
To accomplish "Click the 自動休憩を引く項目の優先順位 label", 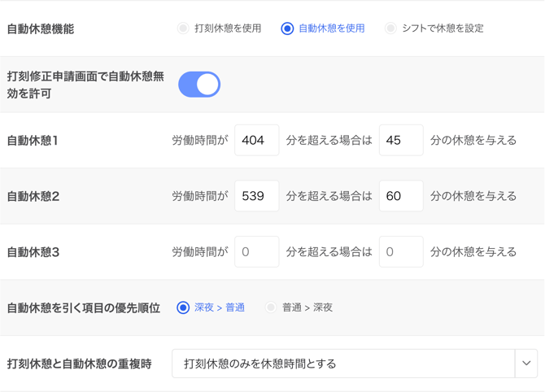I will coord(83,308).
